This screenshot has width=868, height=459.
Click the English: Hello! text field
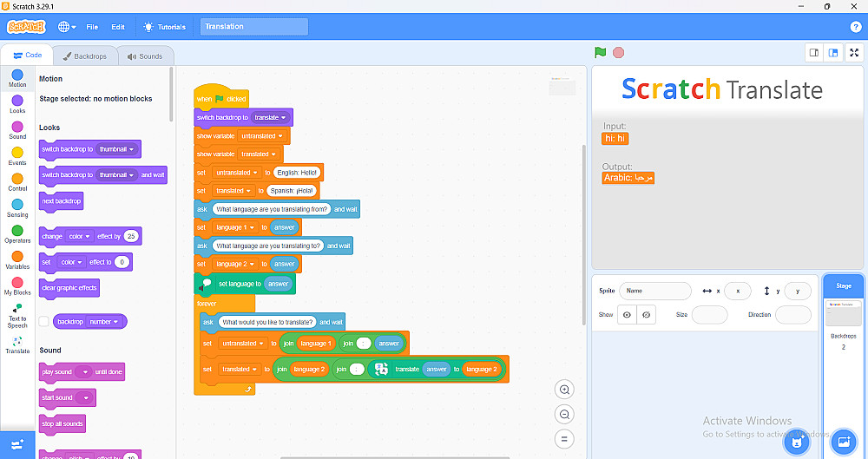coord(297,173)
